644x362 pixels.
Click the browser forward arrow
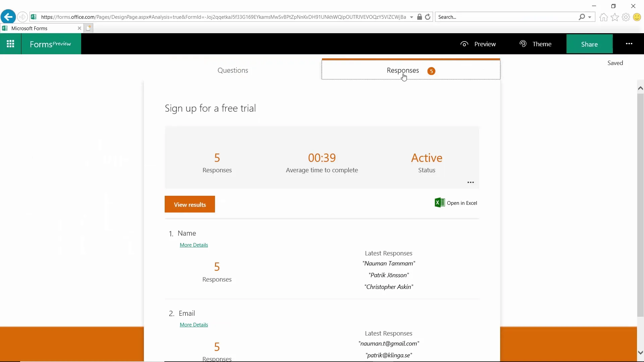click(x=22, y=17)
